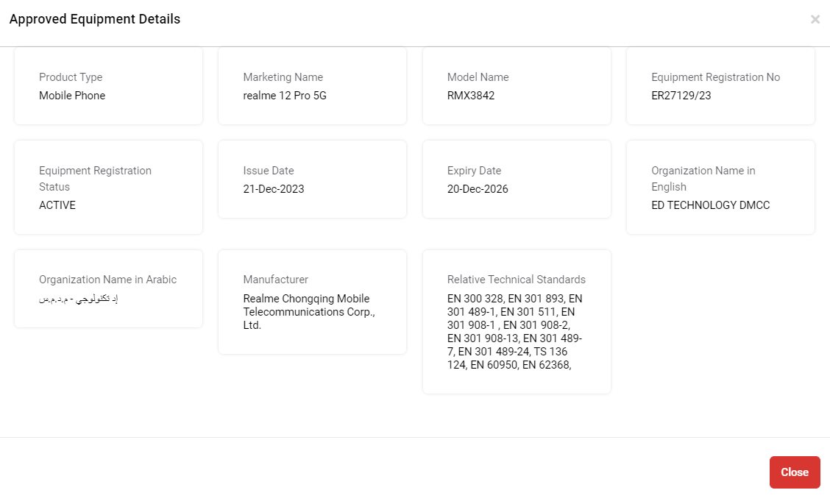Click the Organization Name in English label
The width and height of the screenshot is (830, 504).
[703, 178]
